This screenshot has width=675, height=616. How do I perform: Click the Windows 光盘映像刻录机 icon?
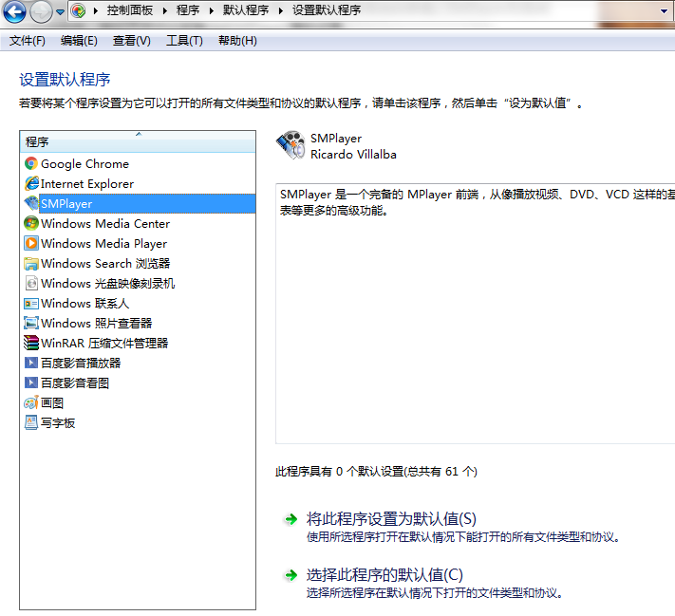click(x=31, y=283)
